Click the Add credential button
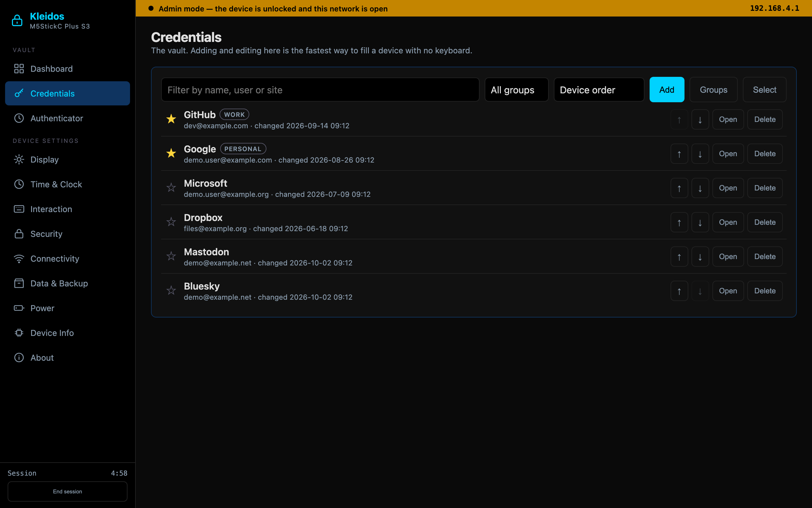 point(667,90)
